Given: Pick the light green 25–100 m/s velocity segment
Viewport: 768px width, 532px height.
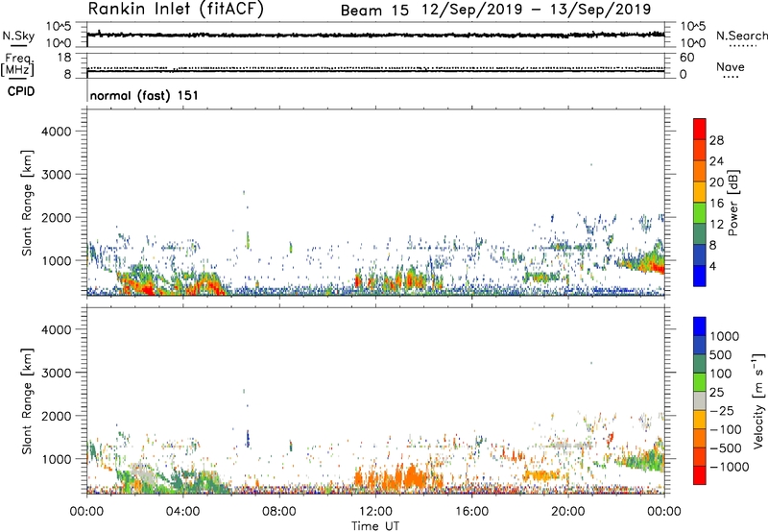Looking at the screenshot, I should 700,382.
